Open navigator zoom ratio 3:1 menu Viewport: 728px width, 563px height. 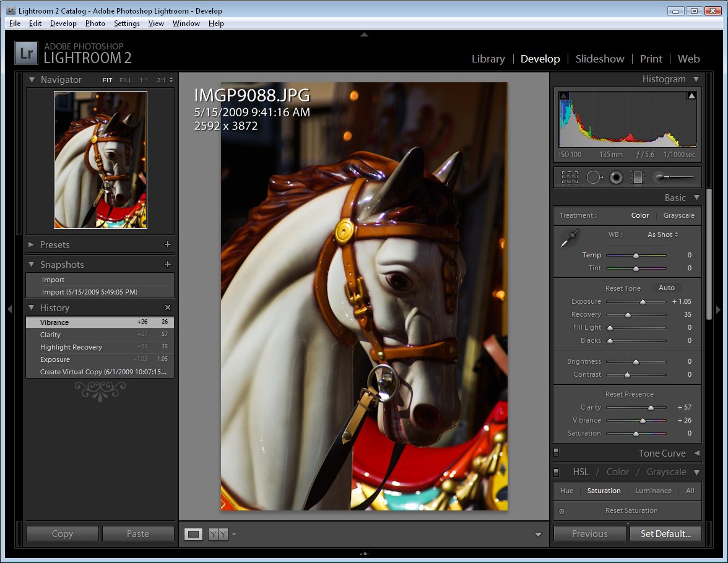point(165,80)
